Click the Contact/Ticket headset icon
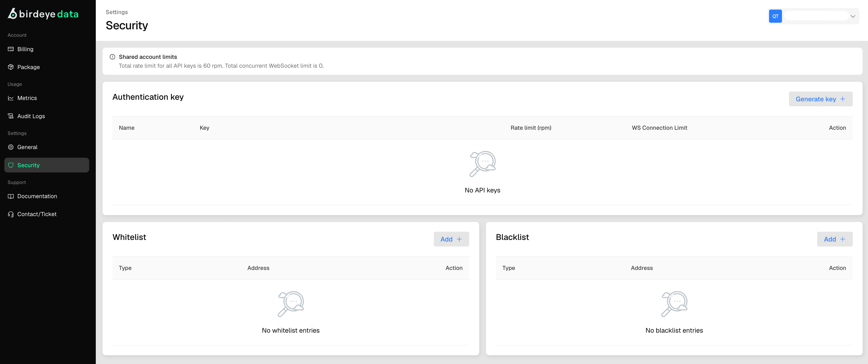This screenshot has height=364, width=868. 11,214
